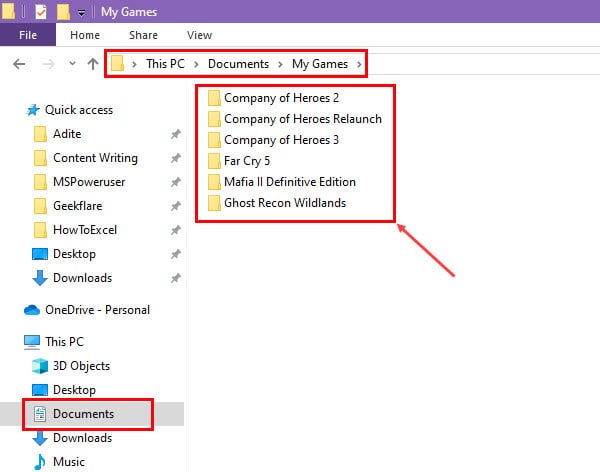Click the pin icon next to Adite
This screenshot has width=600, height=472.
pos(176,134)
